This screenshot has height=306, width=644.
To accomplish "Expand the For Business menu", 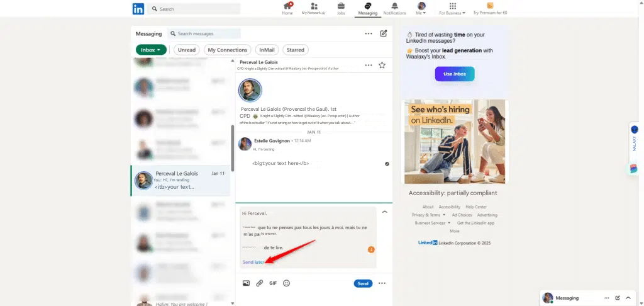I will pyautogui.click(x=452, y=8).
